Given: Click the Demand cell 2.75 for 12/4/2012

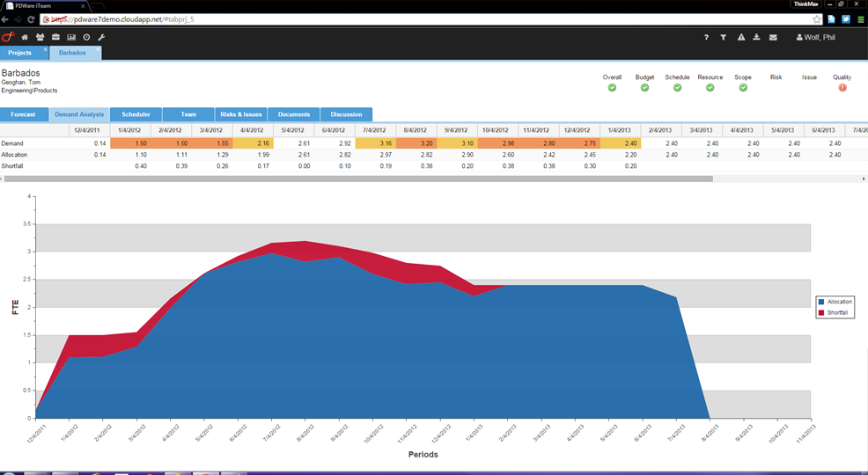Looking at the screenshot, I should 579,143.
